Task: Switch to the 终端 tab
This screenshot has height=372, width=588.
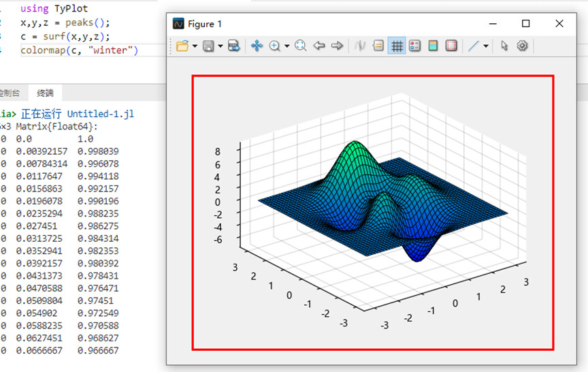Action: pos(46,93)
